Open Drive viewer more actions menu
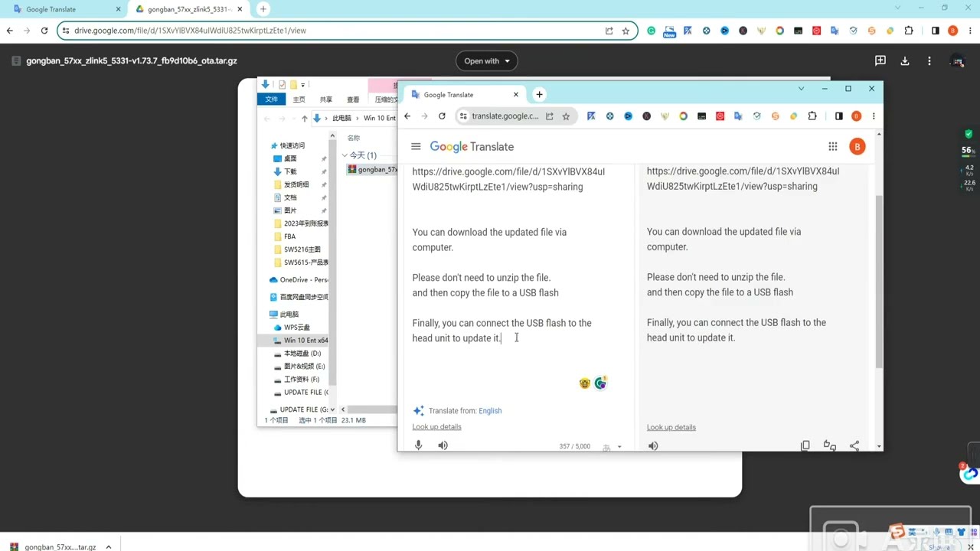Viewport: 980px width, 551px height. 929,61
